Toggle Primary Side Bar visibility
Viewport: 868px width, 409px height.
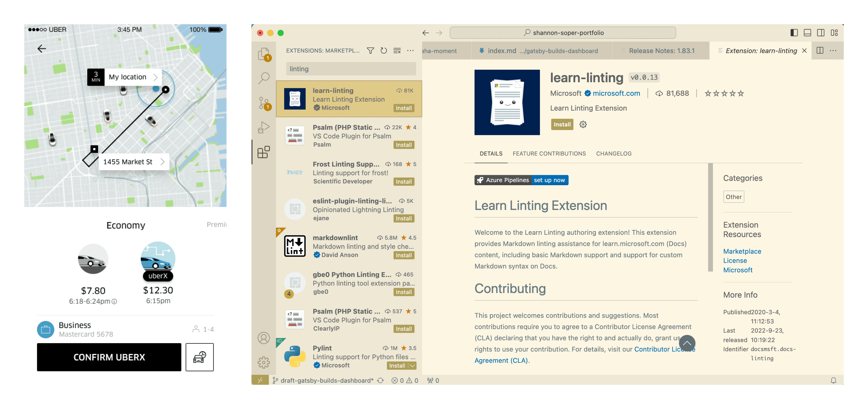pos(794,33)
